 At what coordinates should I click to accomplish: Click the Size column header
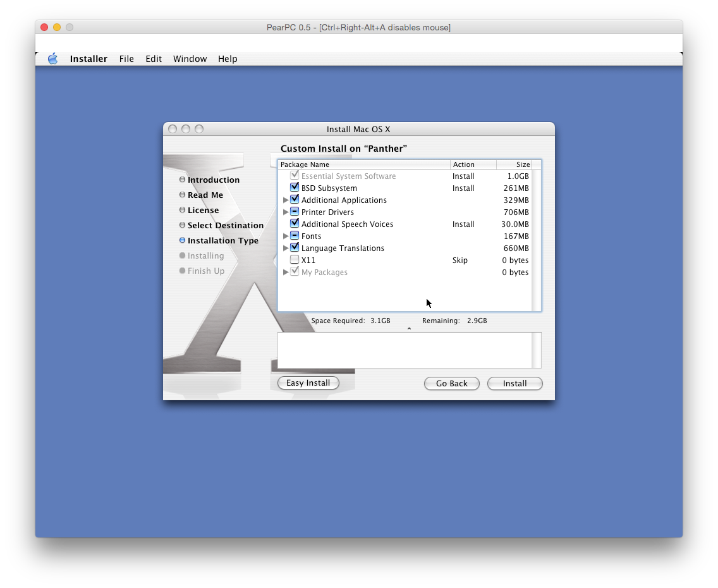514,164
